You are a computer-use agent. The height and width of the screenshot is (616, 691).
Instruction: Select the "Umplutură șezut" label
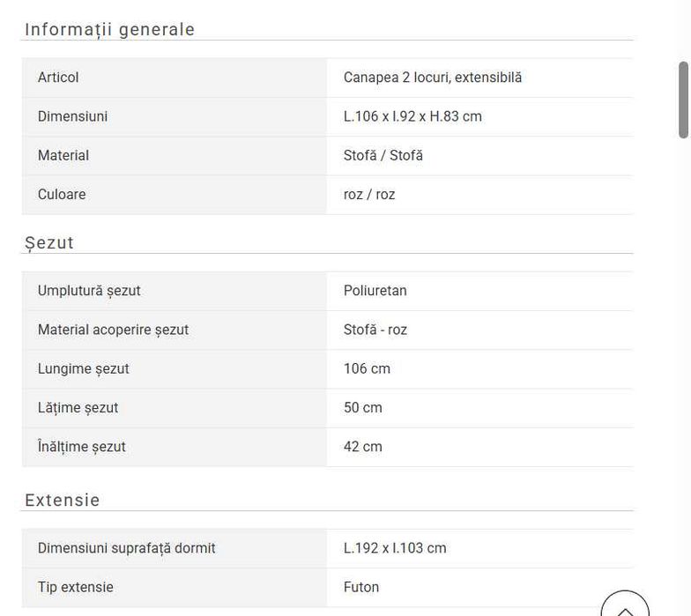coord(89,291)
